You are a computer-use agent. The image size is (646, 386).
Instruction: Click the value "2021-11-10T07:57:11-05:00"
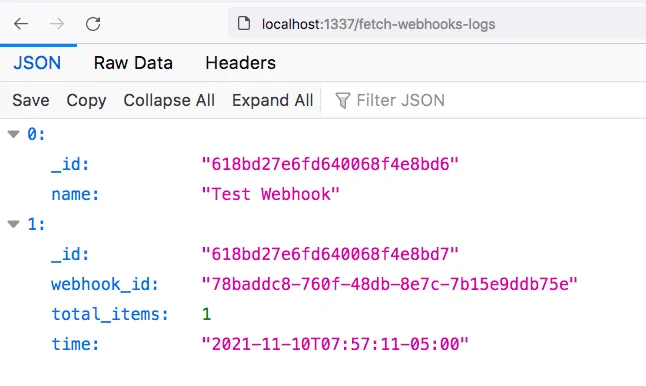(335, 344)
